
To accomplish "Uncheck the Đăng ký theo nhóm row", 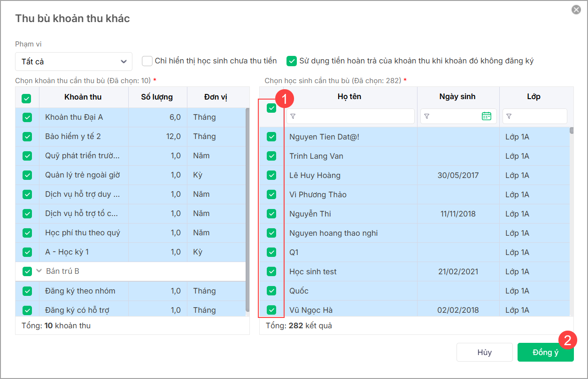I will [27, 291].
